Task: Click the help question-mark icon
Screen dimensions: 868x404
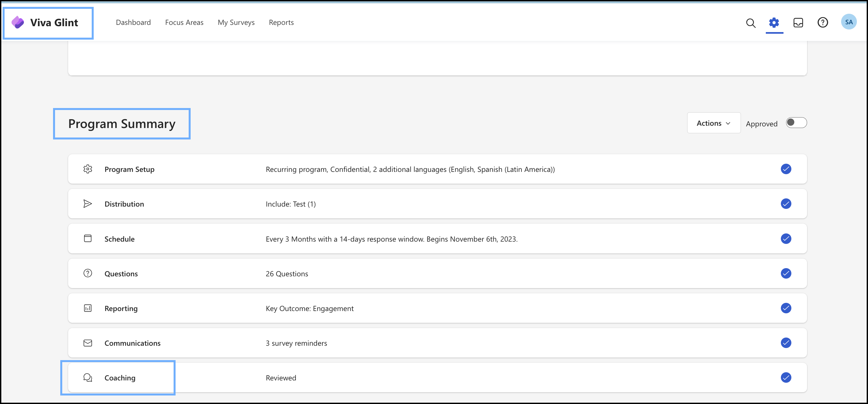Action: click(x=823, y=22)
